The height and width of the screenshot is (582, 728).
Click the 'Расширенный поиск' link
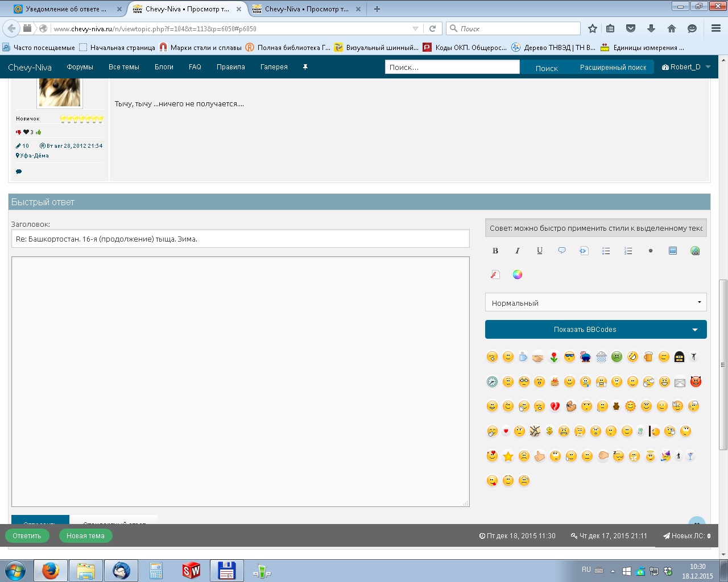(613, 68)
